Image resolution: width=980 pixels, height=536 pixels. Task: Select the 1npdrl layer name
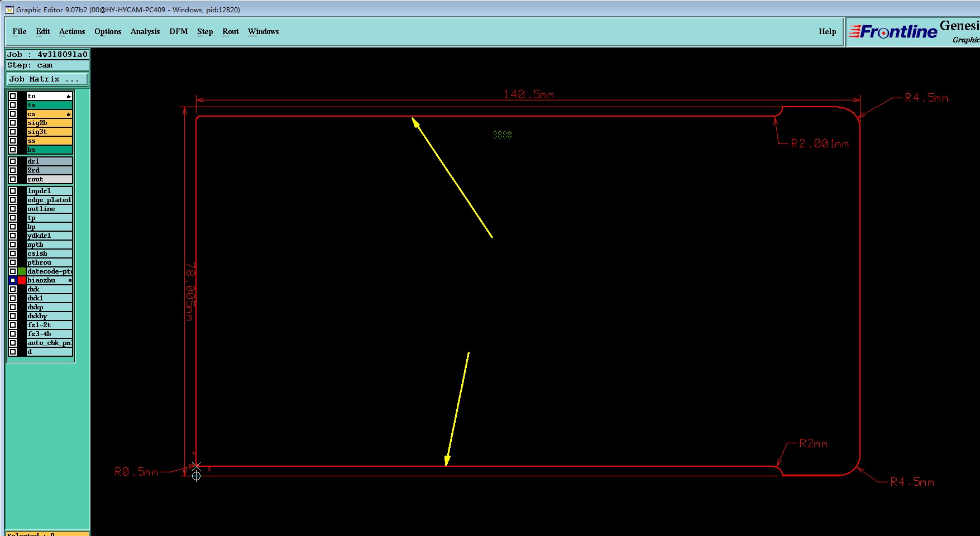50,191
